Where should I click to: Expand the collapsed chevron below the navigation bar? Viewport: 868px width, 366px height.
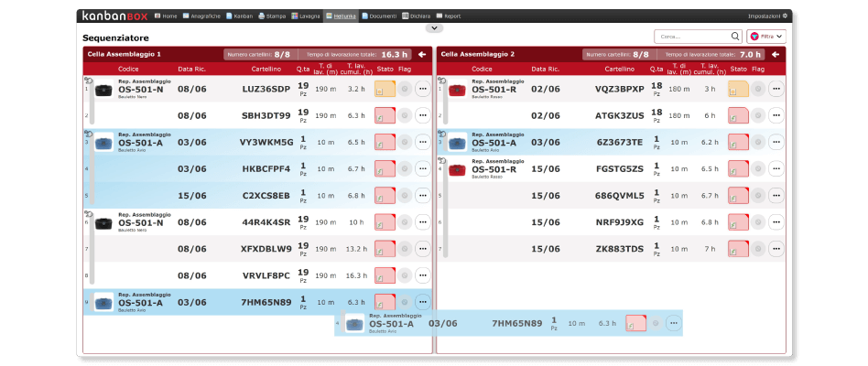pyautogui.click(x=434, y=28)
